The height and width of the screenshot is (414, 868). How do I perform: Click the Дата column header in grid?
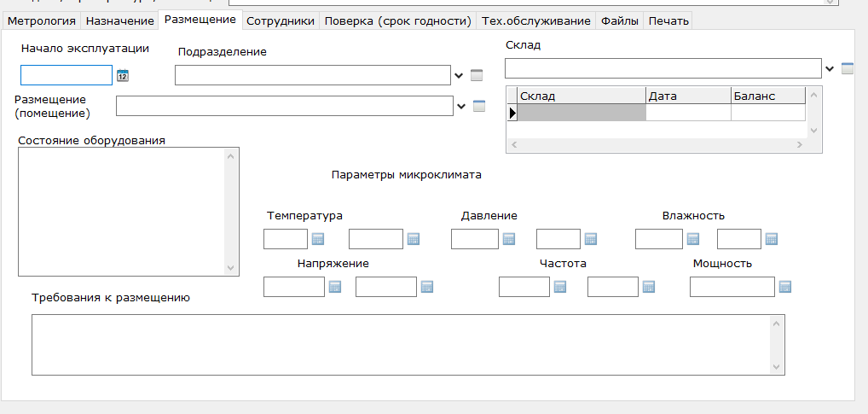pyautogui.click(x=688, y=96)
